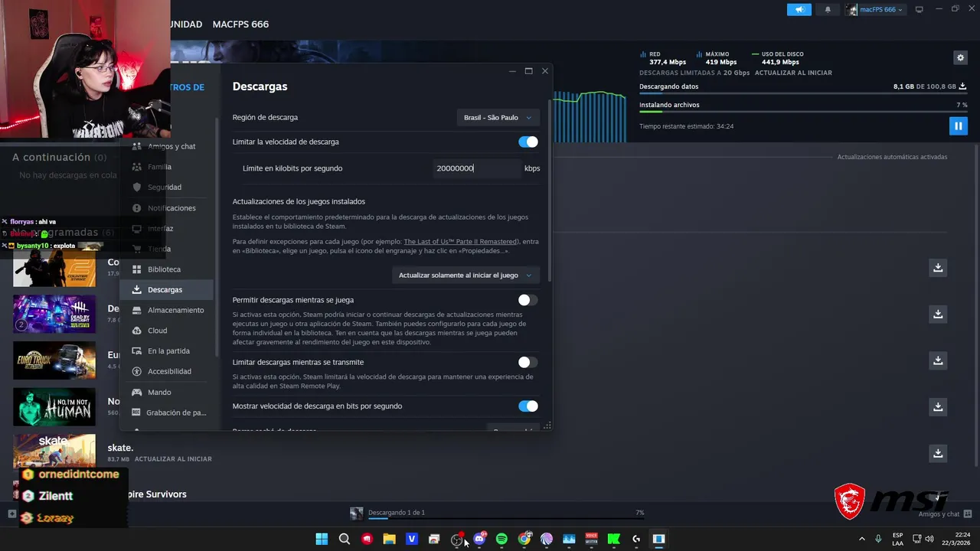Image resolution: width=980 pixels, height=551 pixels.
Task: Click the Descargando datos progress bar
Action: [804, 94]
